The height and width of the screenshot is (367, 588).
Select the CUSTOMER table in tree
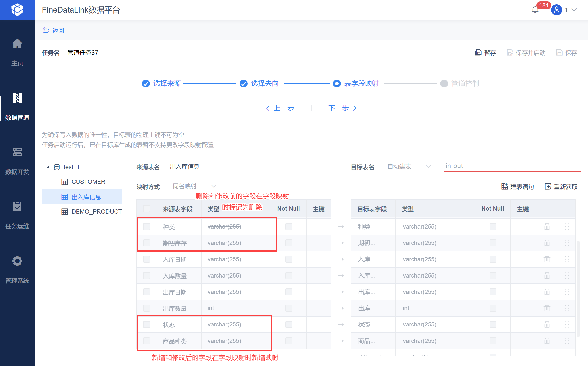[x=88, y=182]
